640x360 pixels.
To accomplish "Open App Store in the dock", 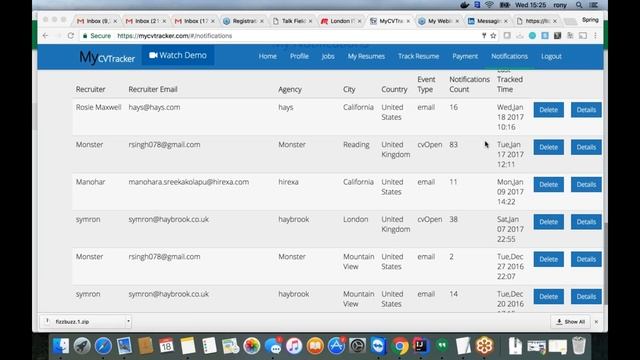I will pos(336,346).
